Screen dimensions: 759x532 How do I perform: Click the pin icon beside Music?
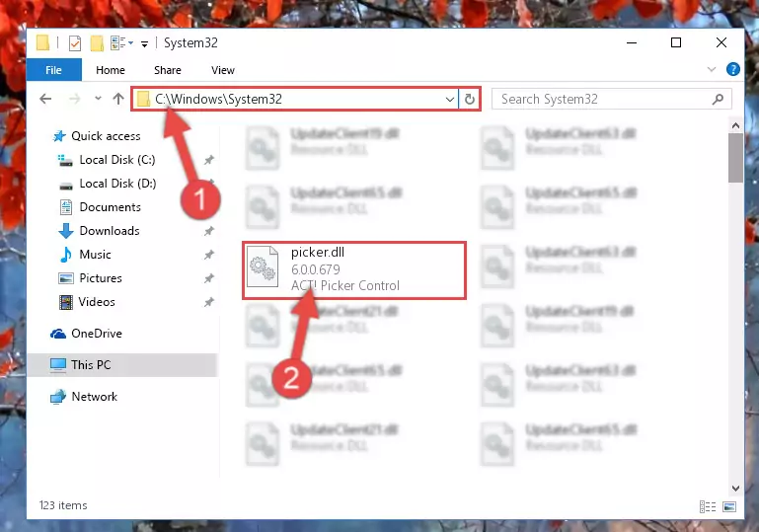(x=208, y=255)
